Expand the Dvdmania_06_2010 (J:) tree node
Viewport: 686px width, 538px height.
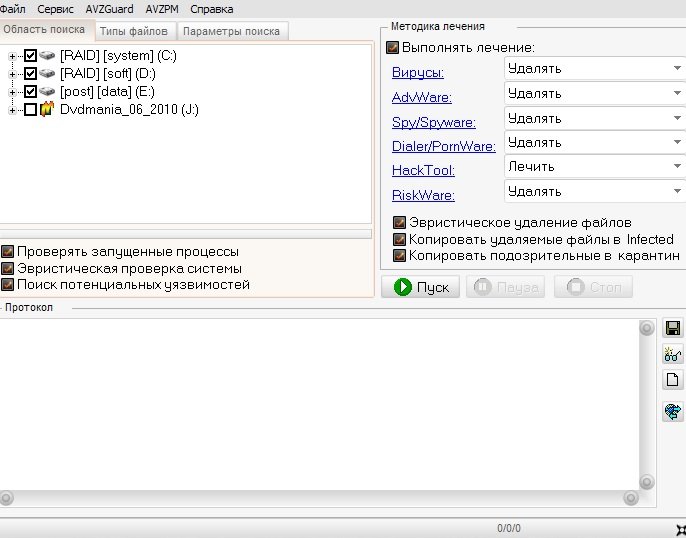click(12, 110)
